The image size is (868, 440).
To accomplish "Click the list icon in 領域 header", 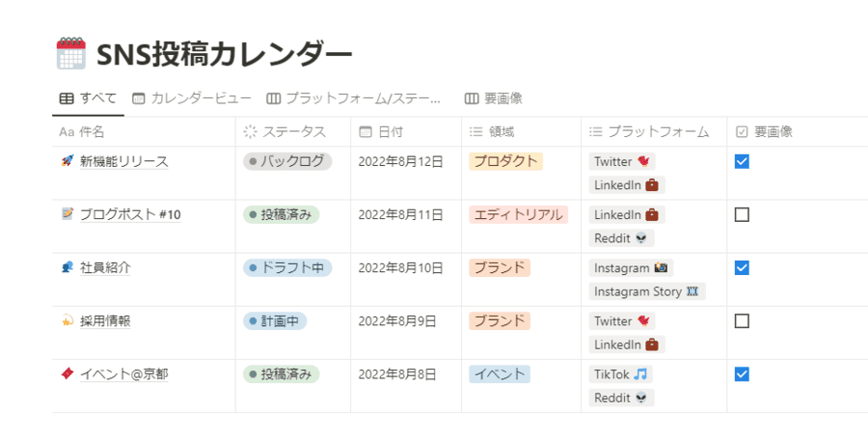I will [x=476, y=132].
